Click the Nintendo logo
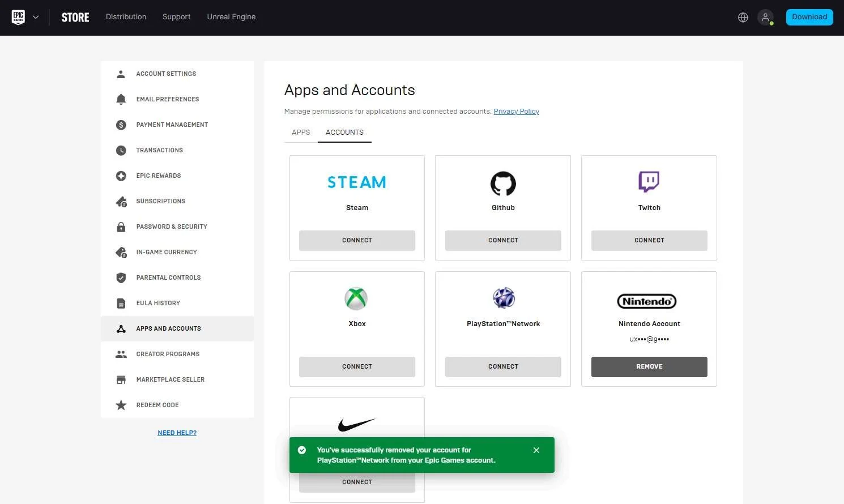Image resolution: width=844 pixels, height=504 pixels. [x=647, y=301]
